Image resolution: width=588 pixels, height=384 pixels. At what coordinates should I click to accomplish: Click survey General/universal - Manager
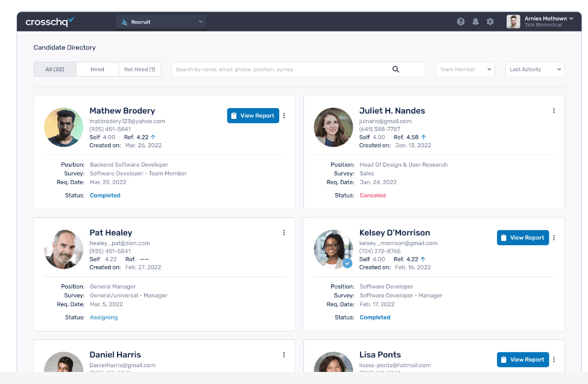128,295
